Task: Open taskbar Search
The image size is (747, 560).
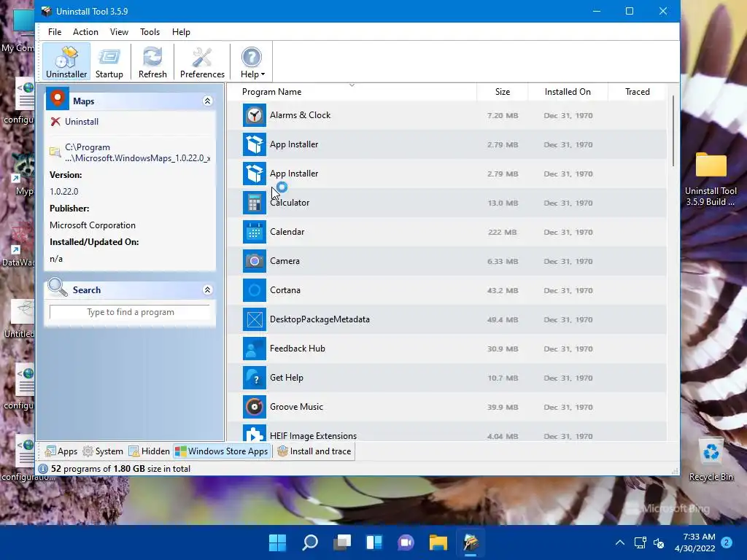Action: click(x=309, y=542)
